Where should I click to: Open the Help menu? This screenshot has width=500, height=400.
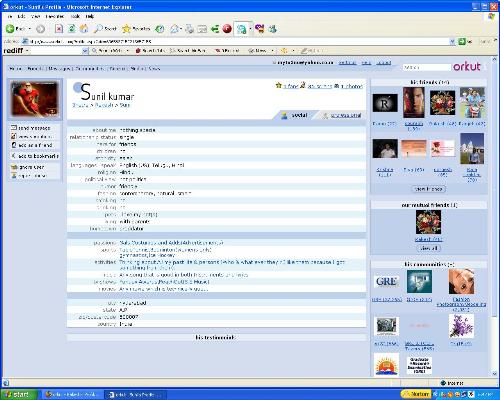coord(89,16)
